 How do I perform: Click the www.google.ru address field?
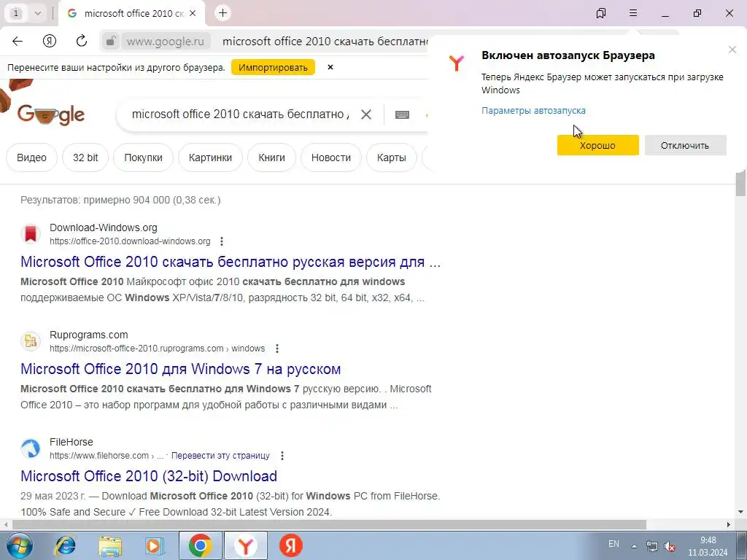(165, 41)
